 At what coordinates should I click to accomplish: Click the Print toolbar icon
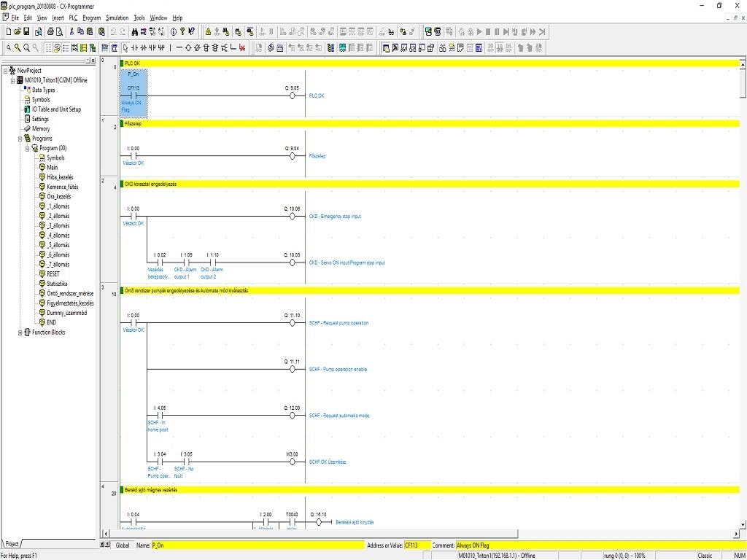click(x=50, y=32)
